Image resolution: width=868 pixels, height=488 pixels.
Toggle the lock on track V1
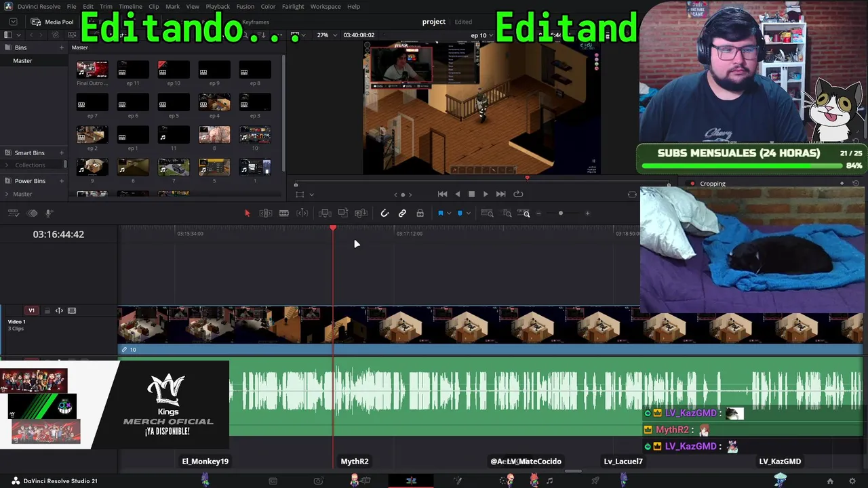pyautogui.click(x=47, y=310)
